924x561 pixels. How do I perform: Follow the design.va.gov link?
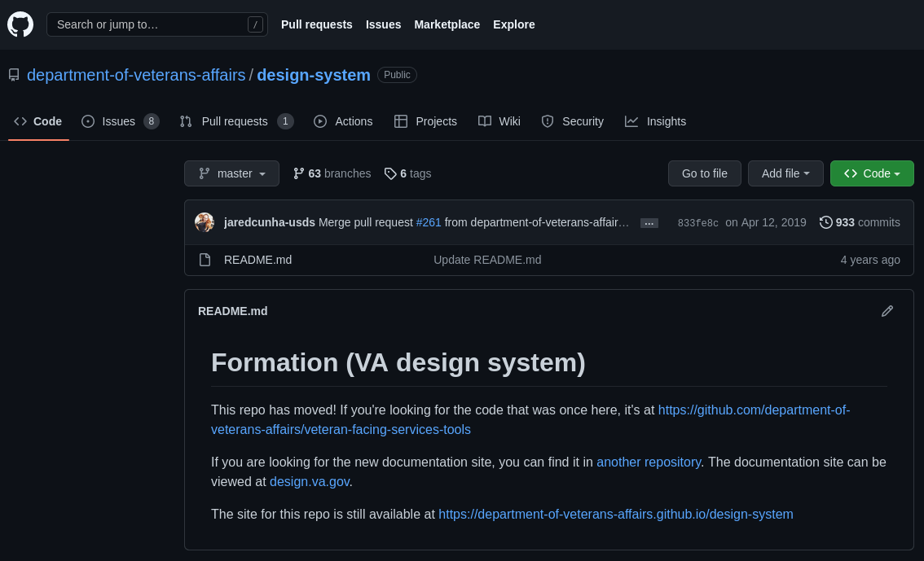[310, 481]
